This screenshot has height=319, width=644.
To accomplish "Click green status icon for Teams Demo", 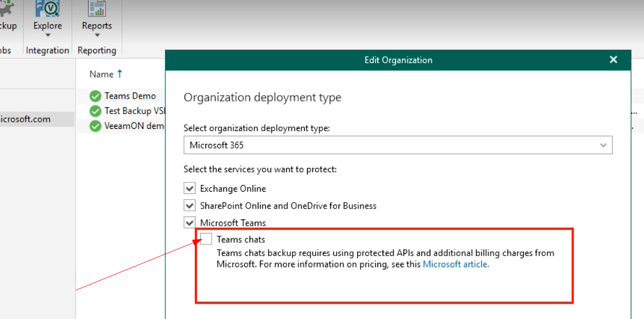I will pos(95,96).
